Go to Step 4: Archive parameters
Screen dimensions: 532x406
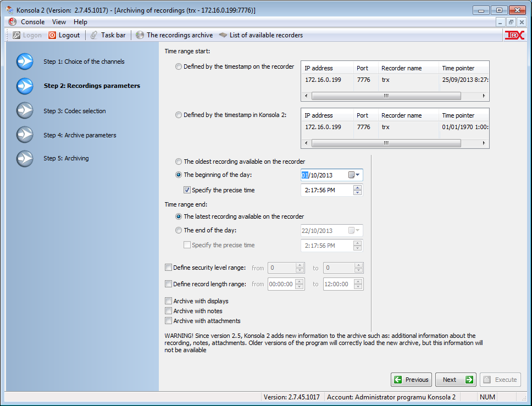tap(80, 135)
